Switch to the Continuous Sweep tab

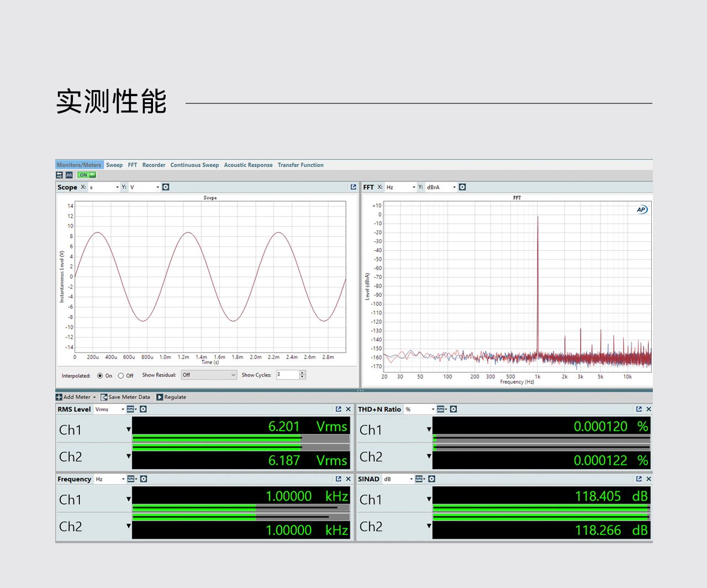click(x=194, y=165)
